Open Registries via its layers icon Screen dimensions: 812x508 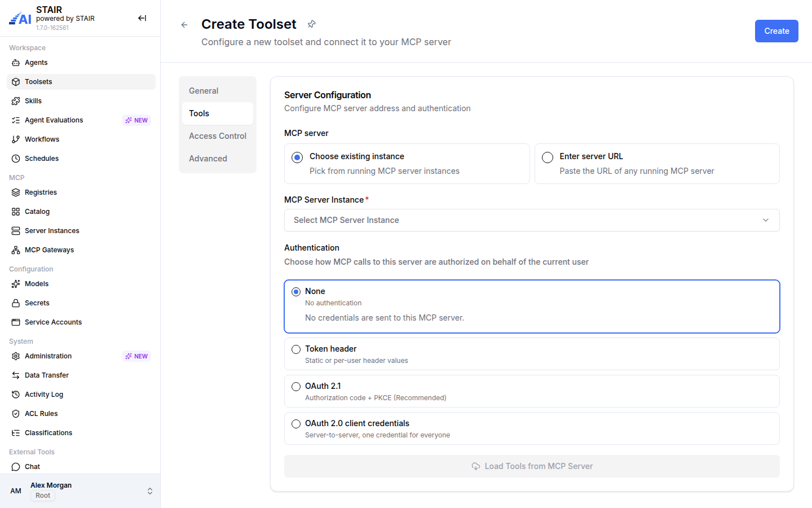point(16,192)
